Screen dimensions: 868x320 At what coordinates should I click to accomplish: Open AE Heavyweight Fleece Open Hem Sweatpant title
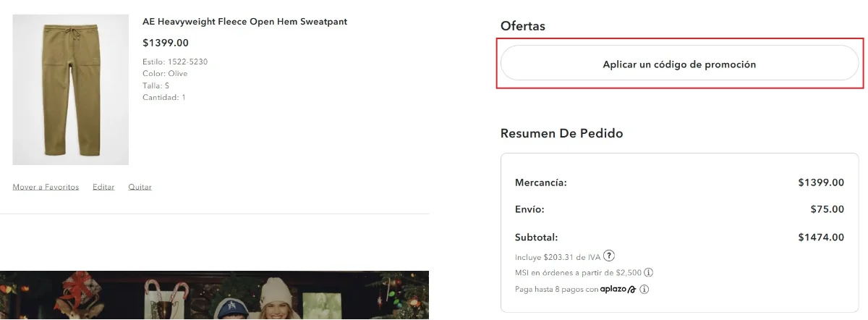pos(245,22)
